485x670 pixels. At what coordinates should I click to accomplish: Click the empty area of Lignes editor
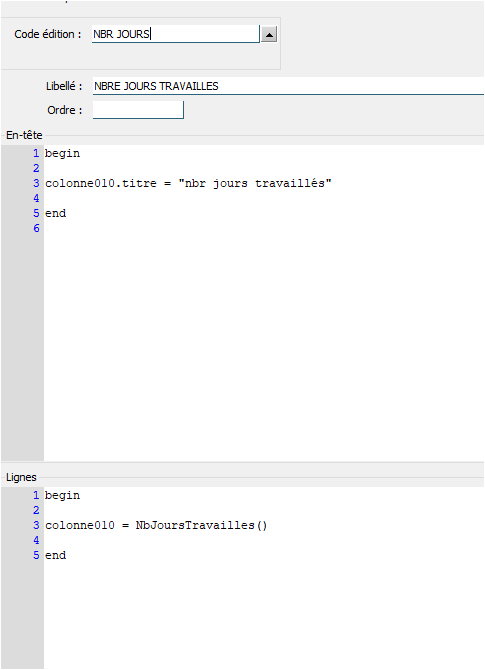tap(264, 615)
